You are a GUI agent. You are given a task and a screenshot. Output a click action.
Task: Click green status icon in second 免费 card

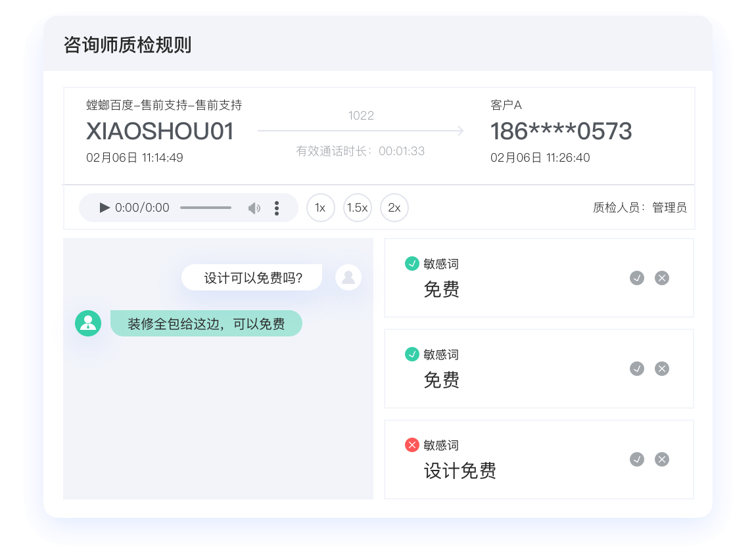[x=412, y=354]
